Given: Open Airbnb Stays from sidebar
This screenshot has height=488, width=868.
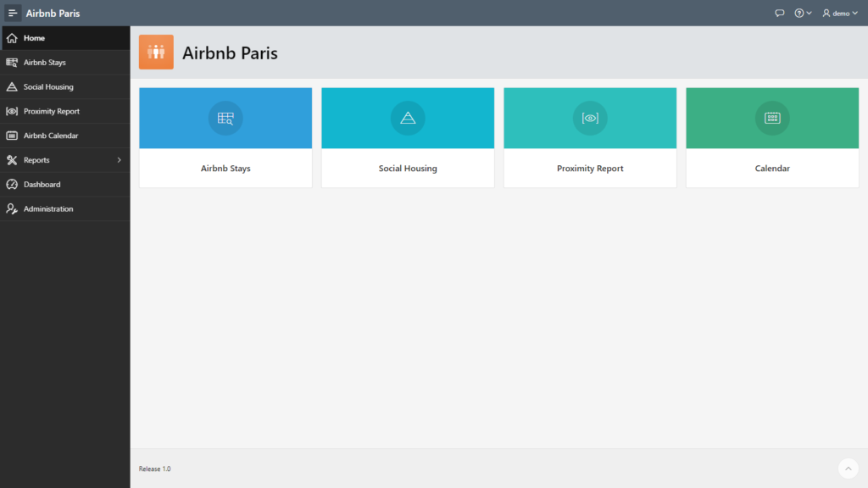Looking at the screenshot, I should click(x=65, y=63).
